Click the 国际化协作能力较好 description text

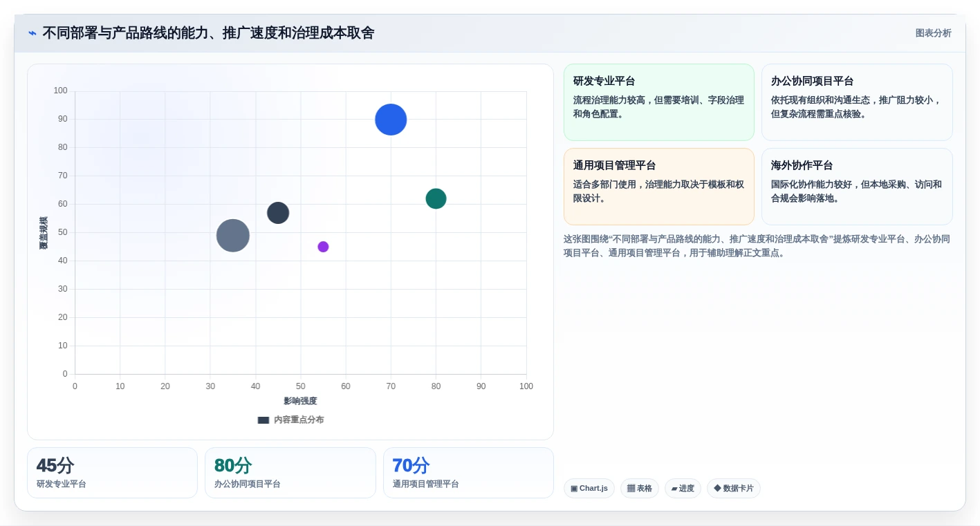[856, 191]
